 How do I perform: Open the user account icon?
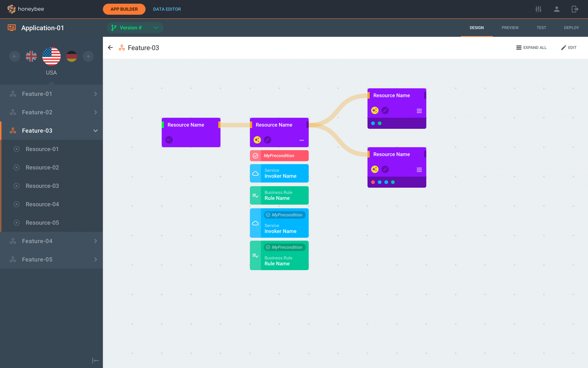tap(557, 9)
